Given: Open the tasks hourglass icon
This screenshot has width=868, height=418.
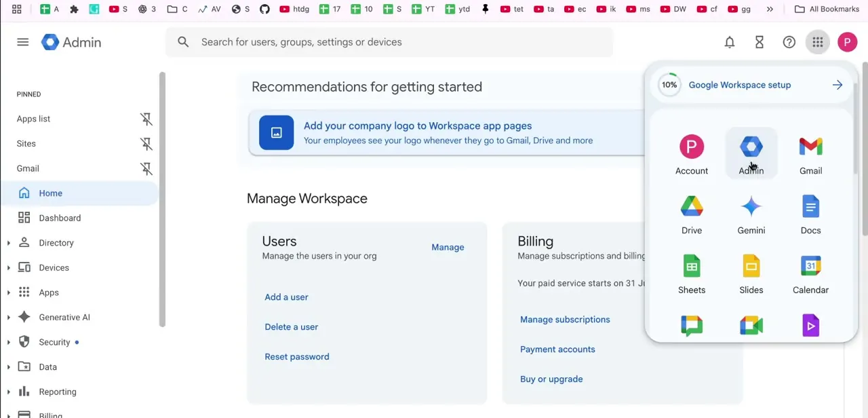Looking at the screenshot, I should pos(759,42).
